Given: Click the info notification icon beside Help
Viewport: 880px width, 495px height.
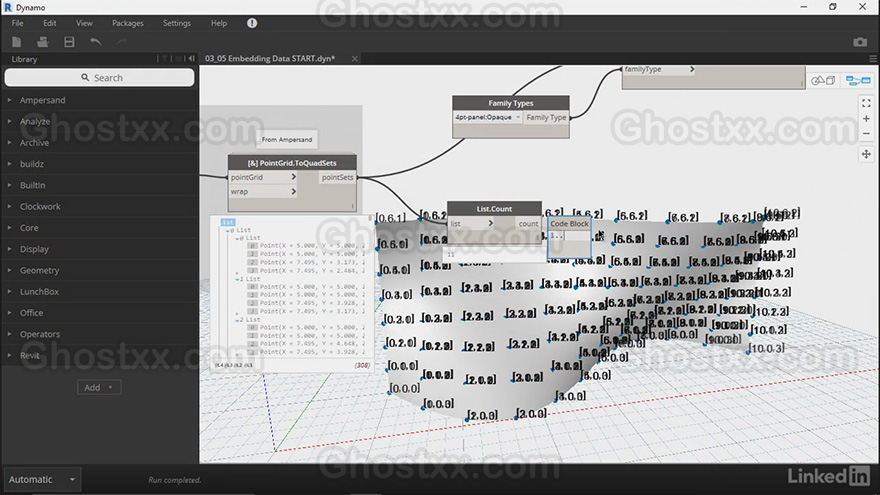Looking at the screenshot, I should click(x=252, y=23).
